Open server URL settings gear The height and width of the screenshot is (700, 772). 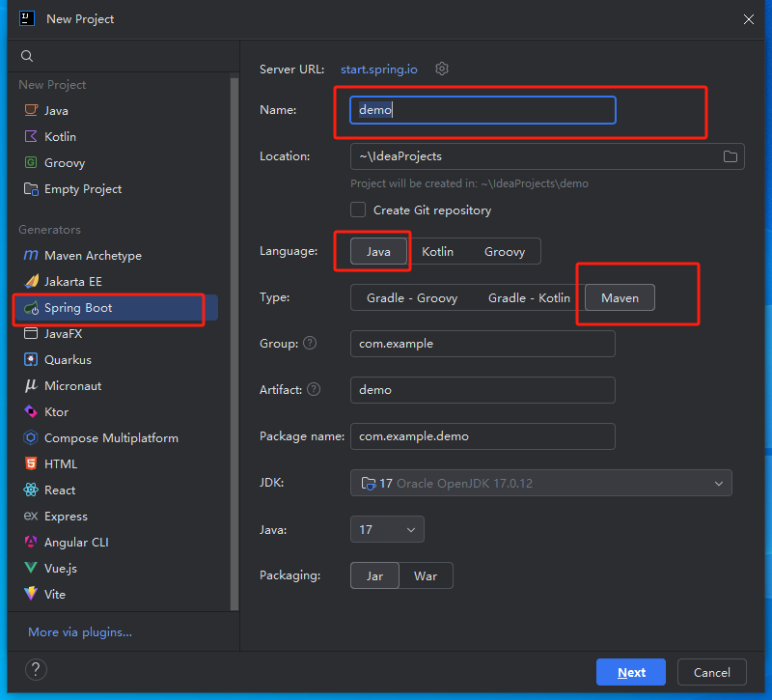(442, 69)
